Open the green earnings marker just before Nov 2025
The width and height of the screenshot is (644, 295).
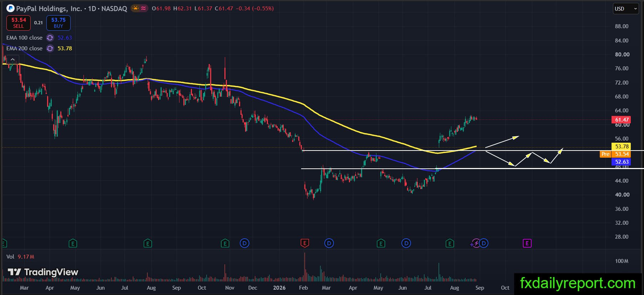[225, 243]
